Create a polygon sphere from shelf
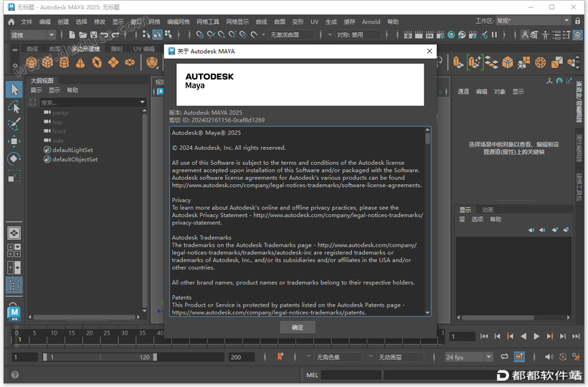This screenshot has width=588, height=387. click(x=32, y=62)
